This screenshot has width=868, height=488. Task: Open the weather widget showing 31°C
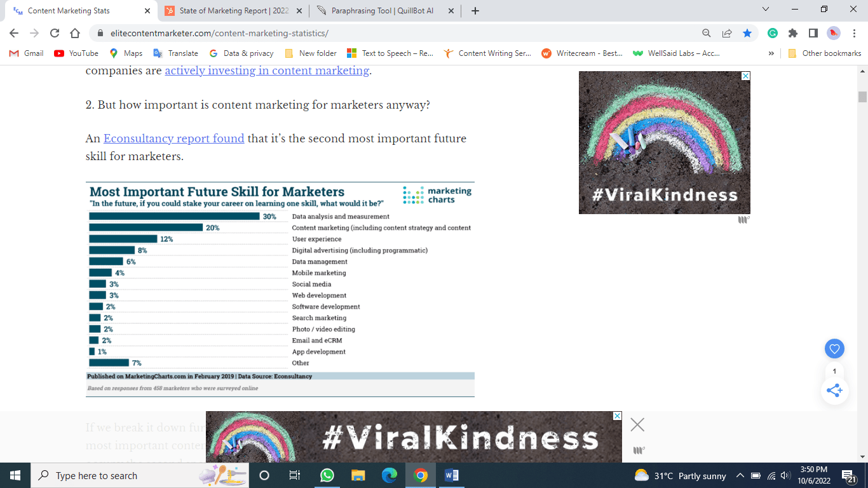[680, 475]
